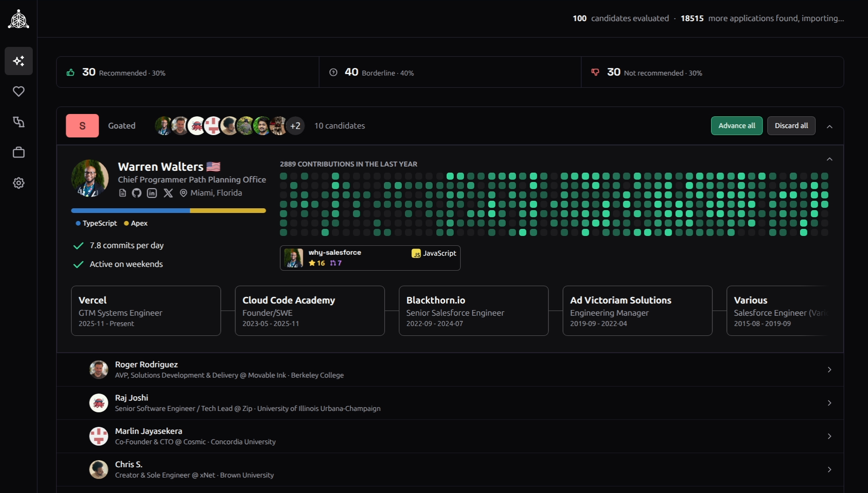Select the Borderline 40% tab
The height and width of the screenshot is (493, 868).
(x=450, y=72)
